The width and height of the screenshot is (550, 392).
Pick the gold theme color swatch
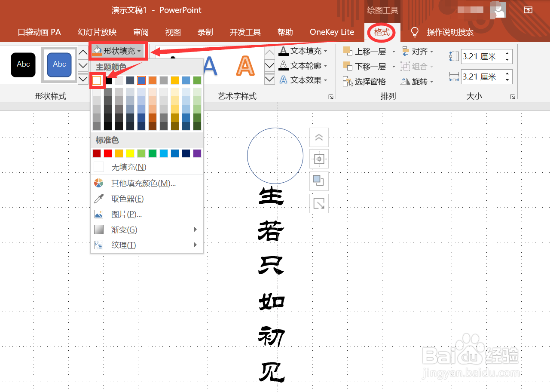coord(175,80)
